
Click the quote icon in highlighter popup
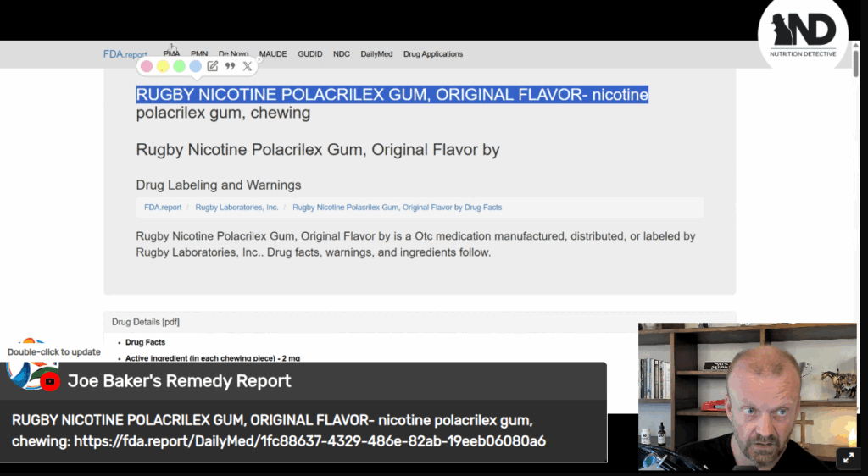[x=231, y=66]
